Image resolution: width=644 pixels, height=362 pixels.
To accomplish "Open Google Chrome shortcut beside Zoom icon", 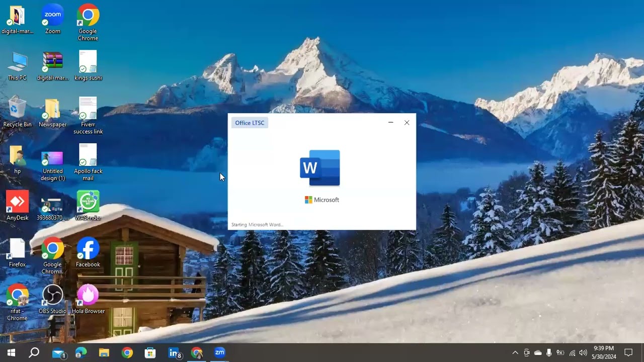I will tap(88, 23).
